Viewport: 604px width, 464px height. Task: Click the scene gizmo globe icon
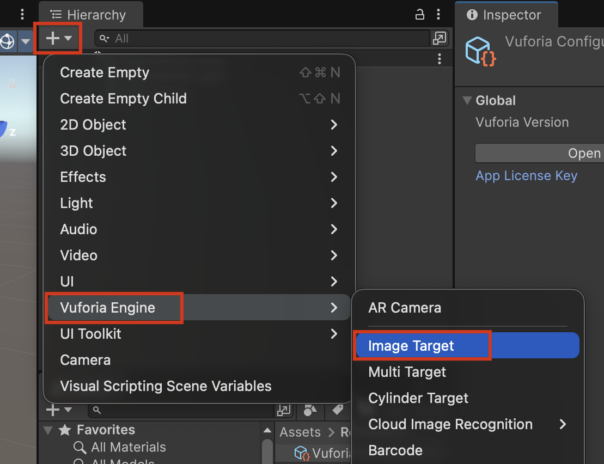point(8,40)
